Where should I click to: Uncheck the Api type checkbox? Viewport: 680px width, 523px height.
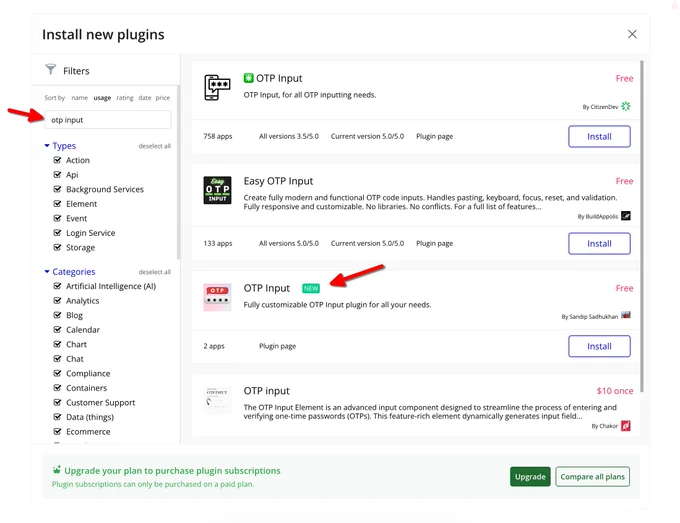(x=57, y=174)
